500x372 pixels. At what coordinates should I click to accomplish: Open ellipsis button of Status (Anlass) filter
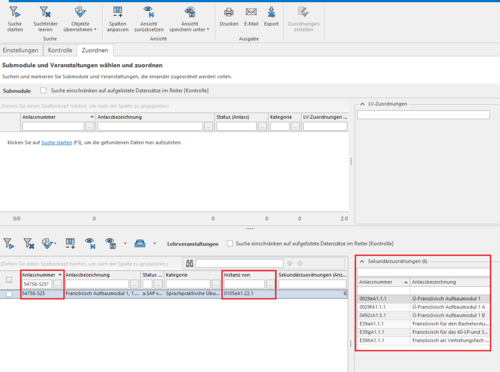262,126
